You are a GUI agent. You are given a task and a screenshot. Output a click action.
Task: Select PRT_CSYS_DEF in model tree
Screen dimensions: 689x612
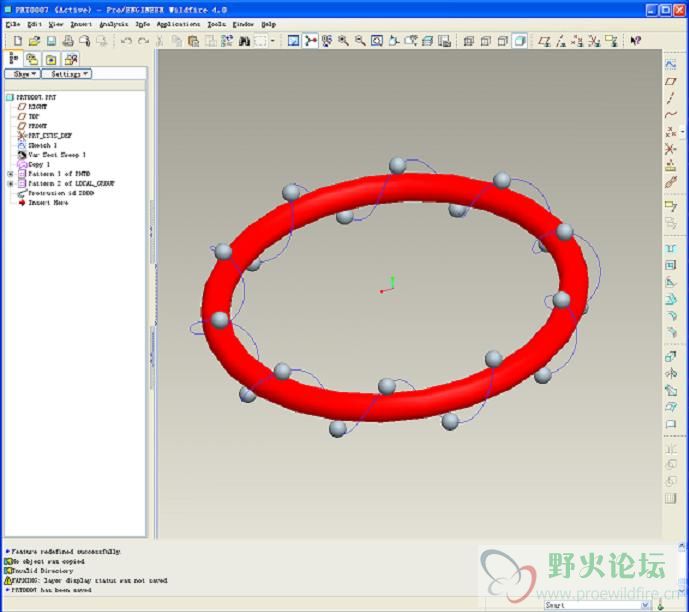[x=44, y=135]
